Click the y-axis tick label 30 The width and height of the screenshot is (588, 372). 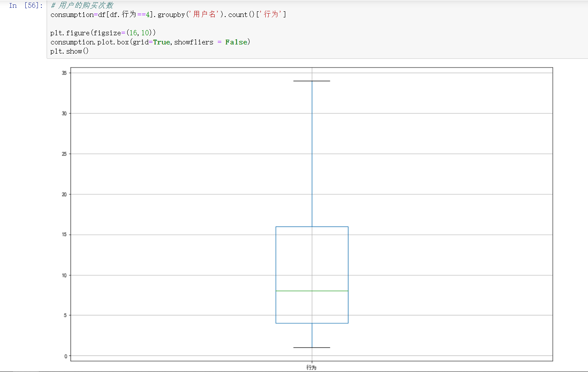click(x=64, y=113)
